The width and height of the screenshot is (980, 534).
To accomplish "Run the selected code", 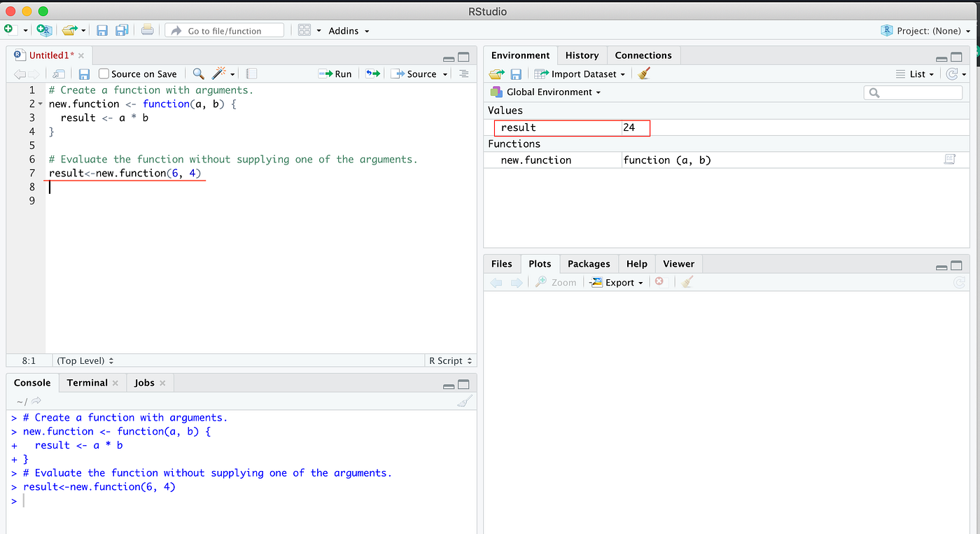I will pyautogui.click(x=335, y=73).
